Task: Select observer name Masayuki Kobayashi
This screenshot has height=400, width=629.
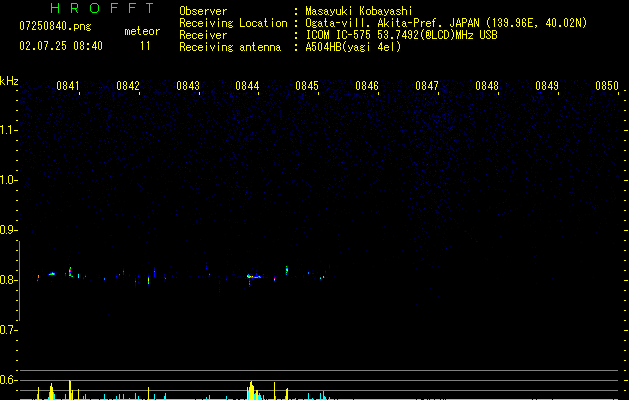Action: pyautogui.click(x=359, y=11)
